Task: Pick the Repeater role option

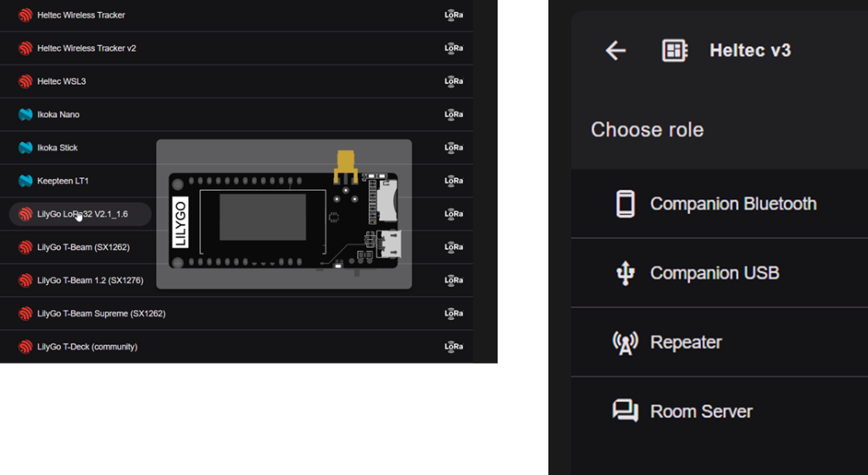Action: click(x=686, y=343)
